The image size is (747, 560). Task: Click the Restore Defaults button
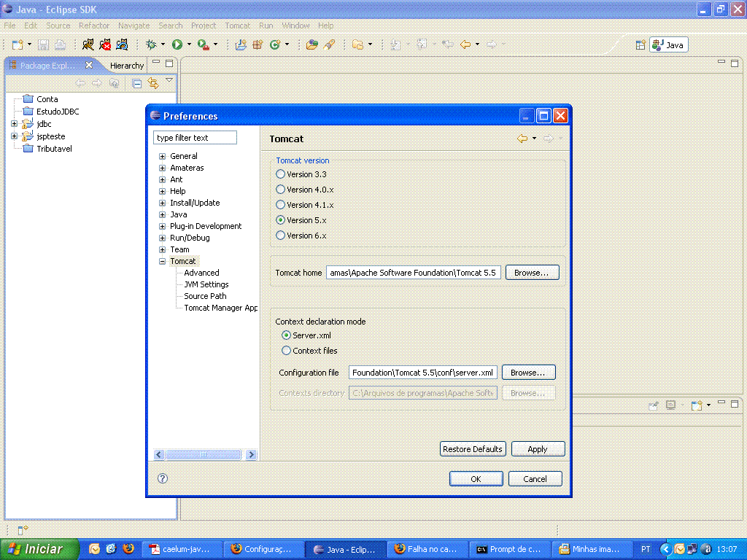[473, 449]
